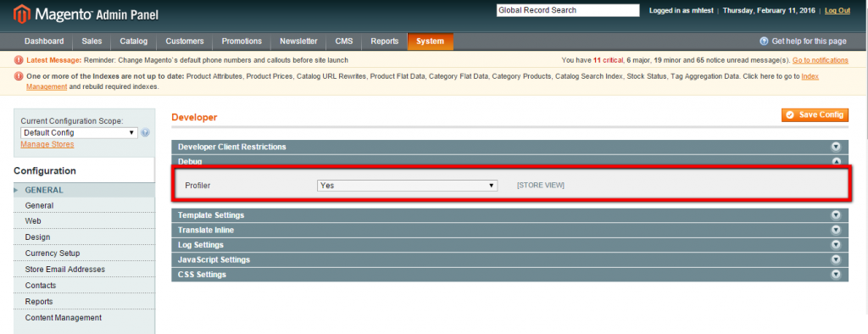Expand CSS Settings arrow icon

tap(836, 275)
